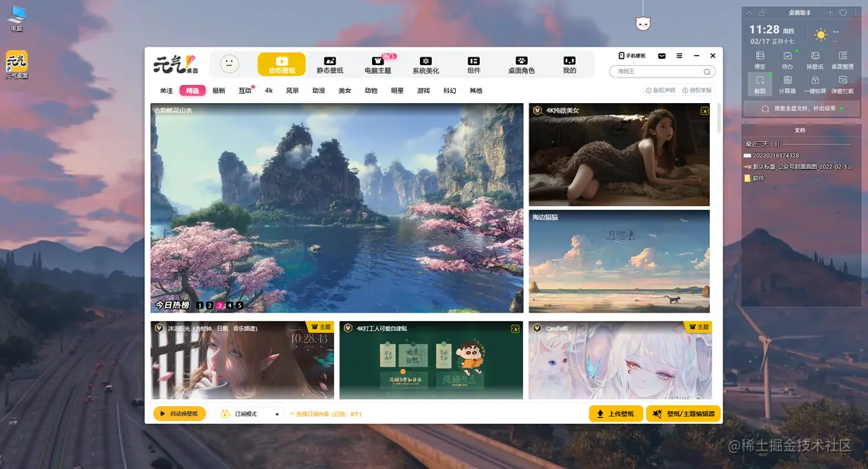The height and width of the screenshot is (469, 868).
Task: Expand the 订阅模式 dropdown arrow
Action: pos(276,413)
